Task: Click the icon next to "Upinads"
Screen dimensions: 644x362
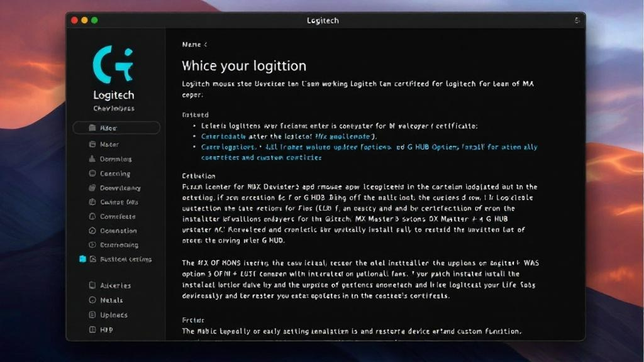Action: (x=92, y=315)
